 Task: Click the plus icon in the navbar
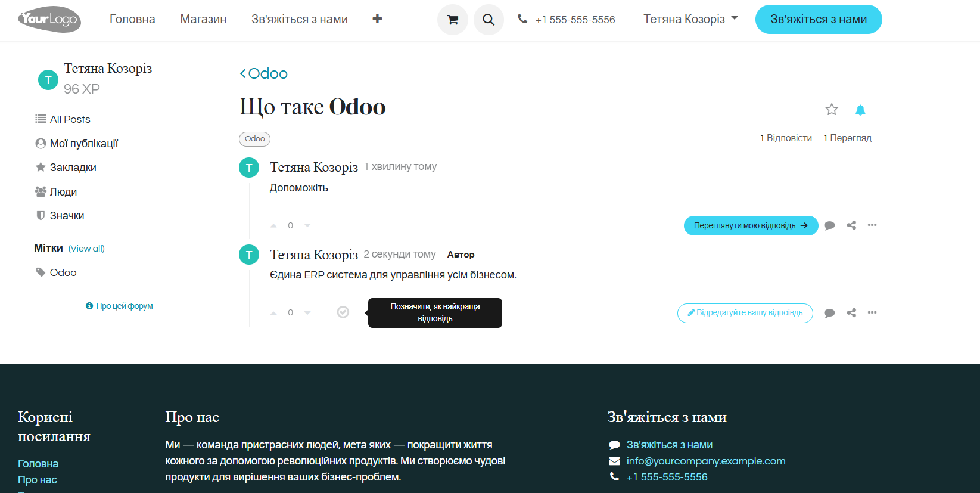(x=377, y=19)
